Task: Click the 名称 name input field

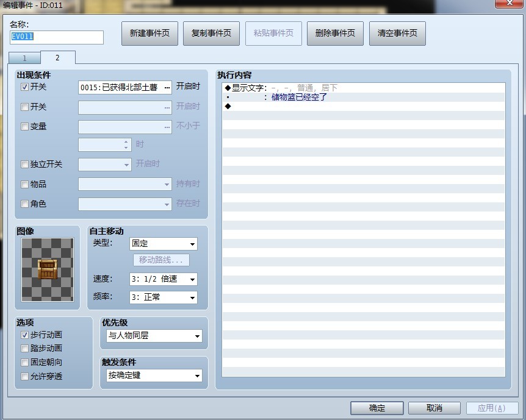Action: coord(57,37)
